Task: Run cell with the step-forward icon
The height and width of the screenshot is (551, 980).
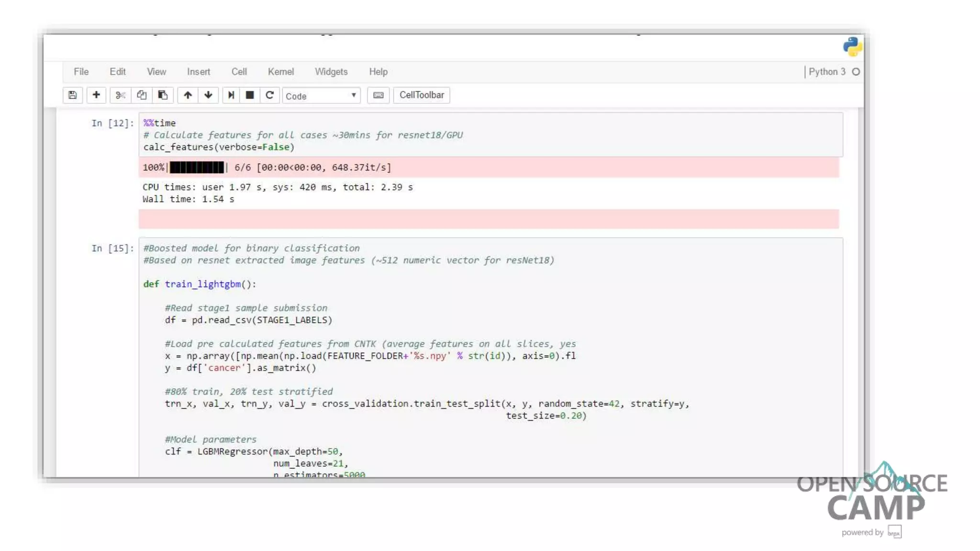Action: click(231, 95)
